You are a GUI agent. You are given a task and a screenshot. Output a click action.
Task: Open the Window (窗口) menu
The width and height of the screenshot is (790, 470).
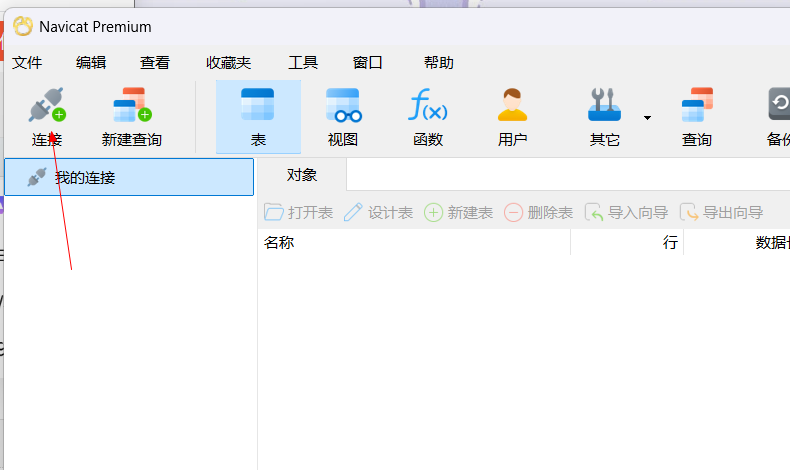(367, 62)
